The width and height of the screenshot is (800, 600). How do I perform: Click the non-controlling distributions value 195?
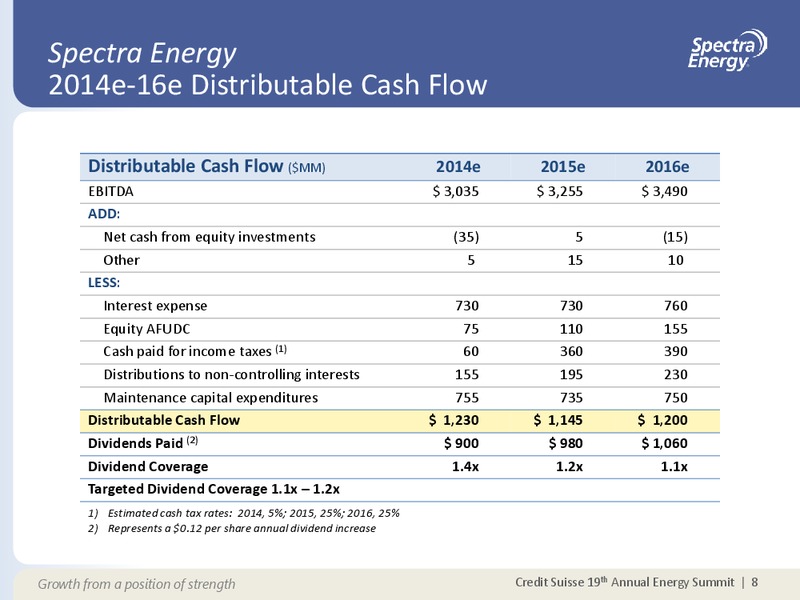tap(571, 374)
